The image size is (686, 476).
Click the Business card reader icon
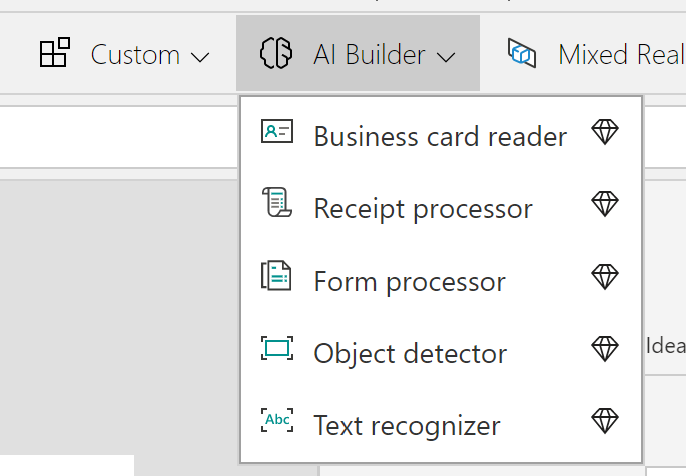277,132
